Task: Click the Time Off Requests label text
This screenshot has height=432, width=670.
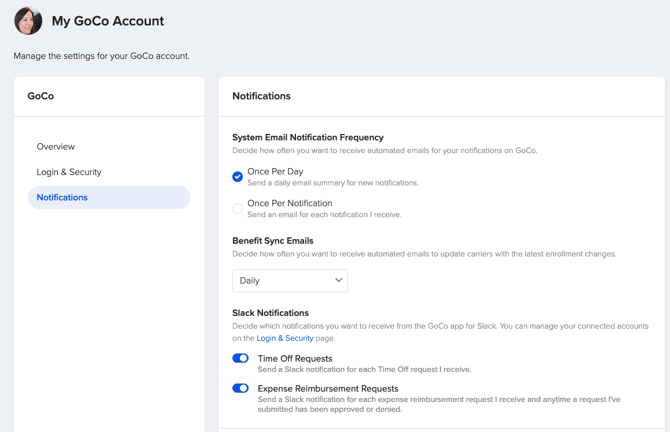Action: [295, 358]
